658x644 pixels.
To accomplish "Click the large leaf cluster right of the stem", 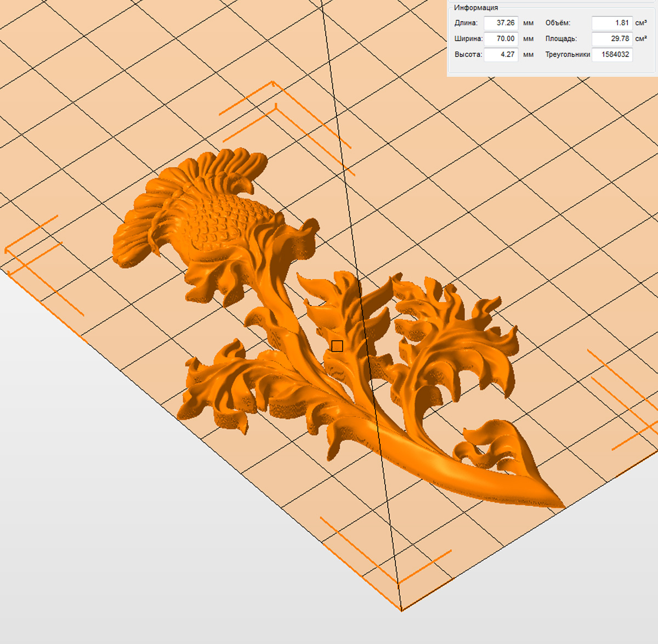I will (x=455, y=340).
